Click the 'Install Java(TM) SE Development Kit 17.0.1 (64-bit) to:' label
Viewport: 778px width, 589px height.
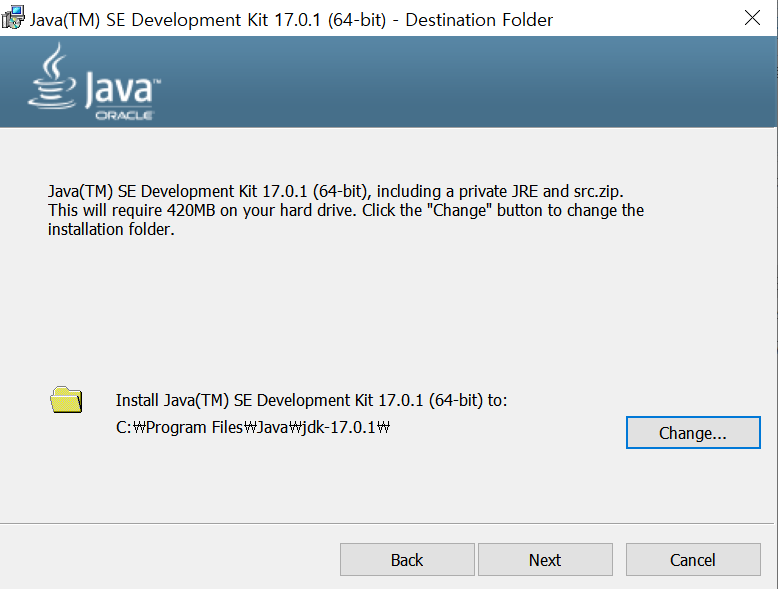pyautogui.click(x=311, y=400)
